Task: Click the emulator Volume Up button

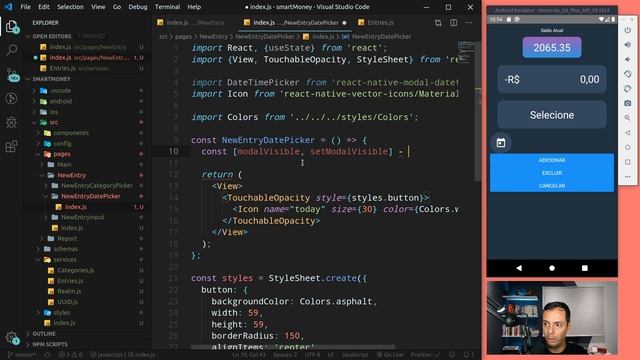Action: (x=628, y=45)
